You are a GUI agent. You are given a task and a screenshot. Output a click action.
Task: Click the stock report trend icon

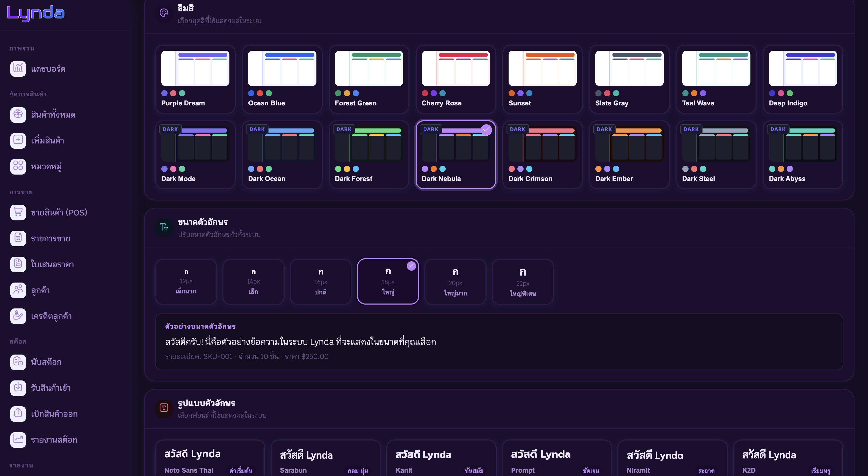(18, 439)
